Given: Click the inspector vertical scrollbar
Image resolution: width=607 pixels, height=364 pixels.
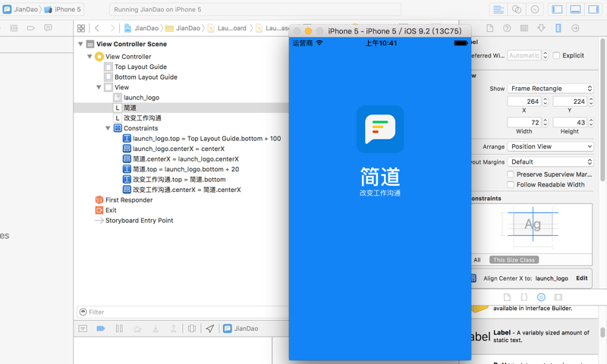Looking at the screenshot, I should [x=602, y=110].
